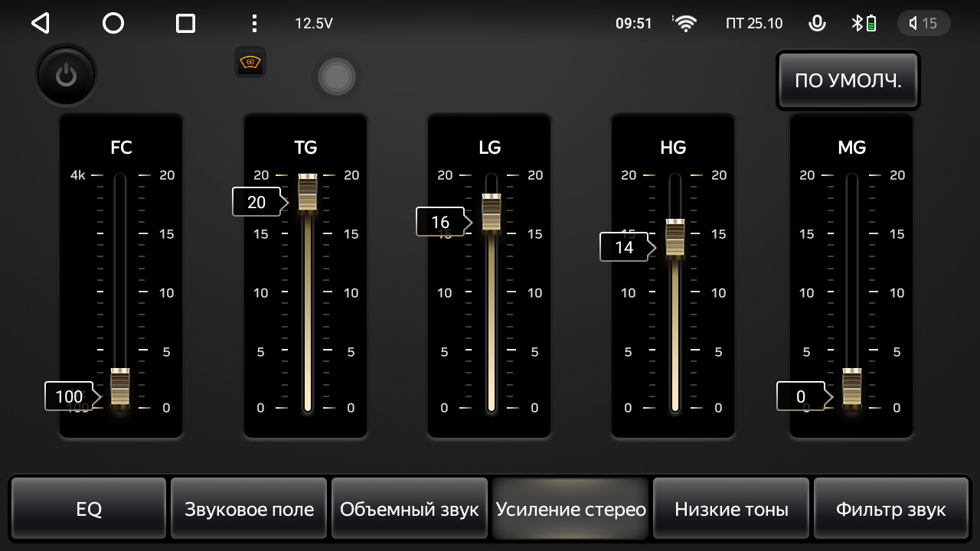Tap the Wi-Fi status icon

[x=685, y=23]
